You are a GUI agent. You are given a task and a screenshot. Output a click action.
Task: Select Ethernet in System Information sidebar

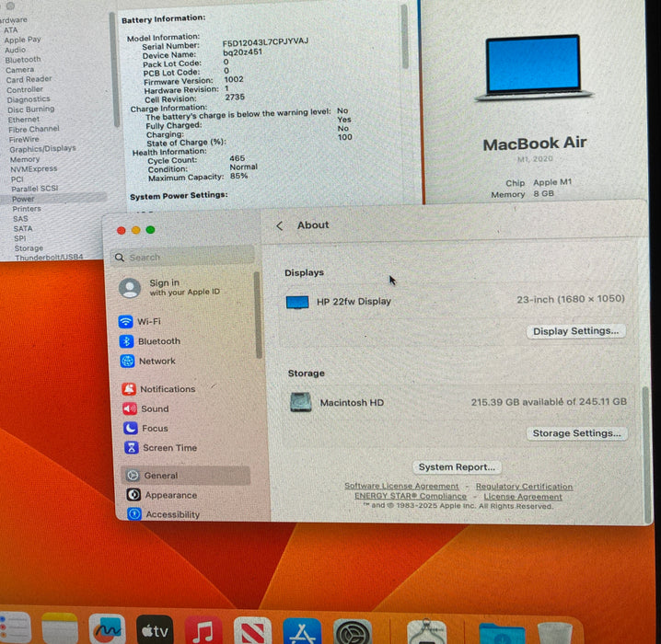24,120
